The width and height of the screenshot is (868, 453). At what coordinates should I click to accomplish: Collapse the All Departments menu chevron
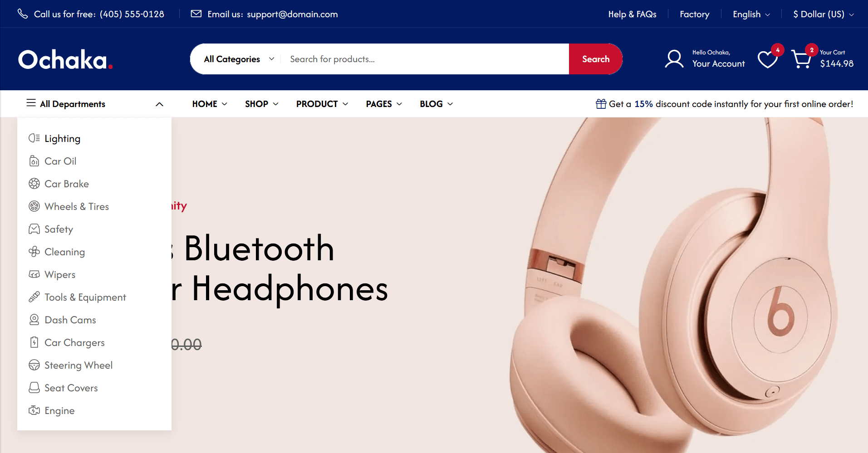pos(159,104)
